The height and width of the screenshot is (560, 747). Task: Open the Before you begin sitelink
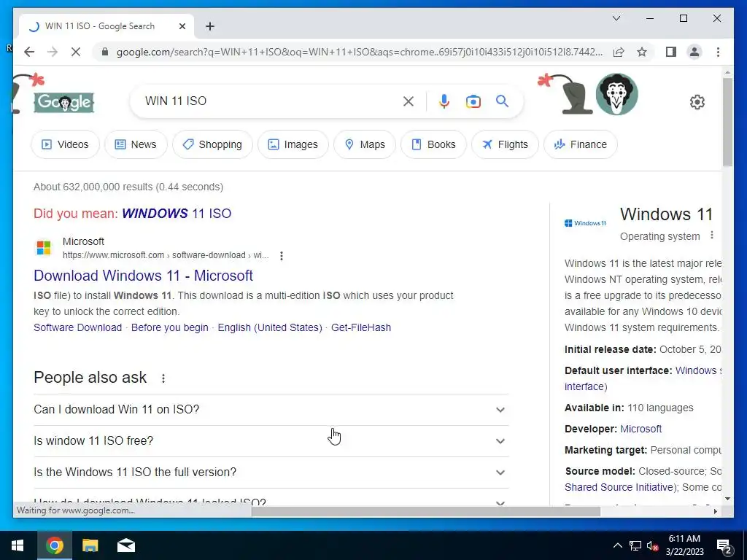point(169,327)
